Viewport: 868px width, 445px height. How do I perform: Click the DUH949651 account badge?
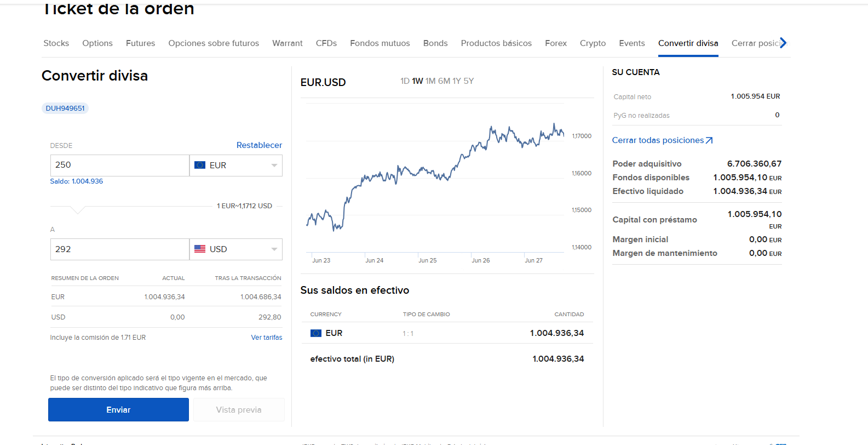65,108
